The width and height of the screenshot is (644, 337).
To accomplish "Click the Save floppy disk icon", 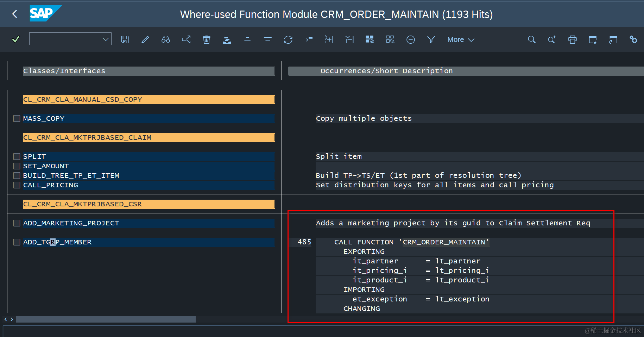I will tap(125, 39).
